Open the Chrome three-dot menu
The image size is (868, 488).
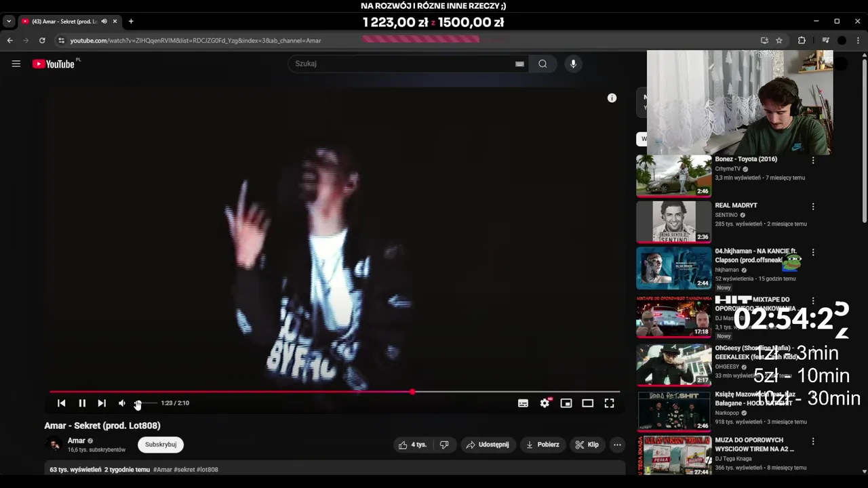tap(858, 41)
